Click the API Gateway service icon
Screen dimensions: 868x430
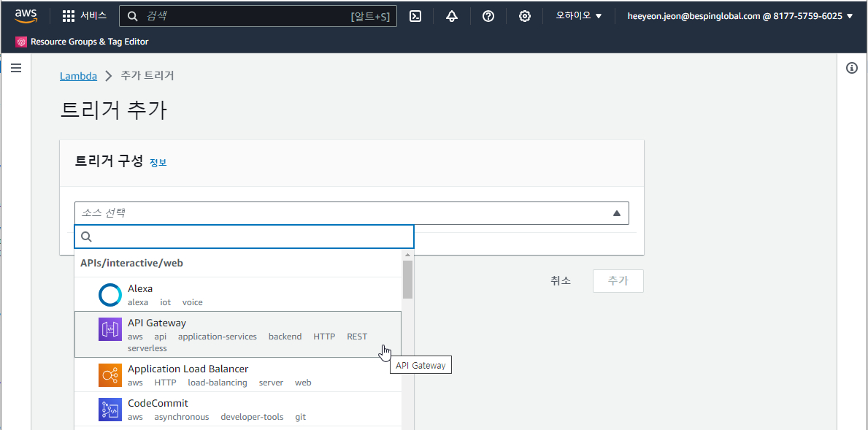(x=110, y=329)
